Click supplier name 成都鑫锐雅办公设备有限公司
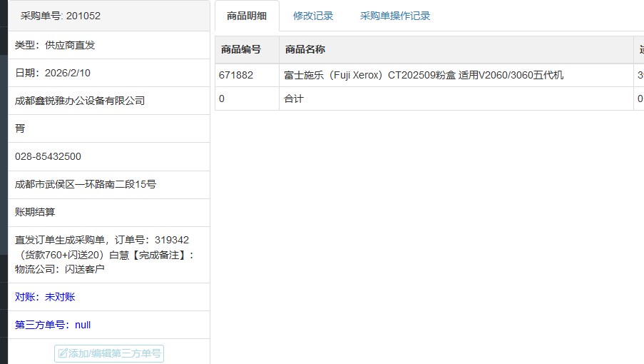Viewport: 644px width, 364px height. [x=80, y=101]
